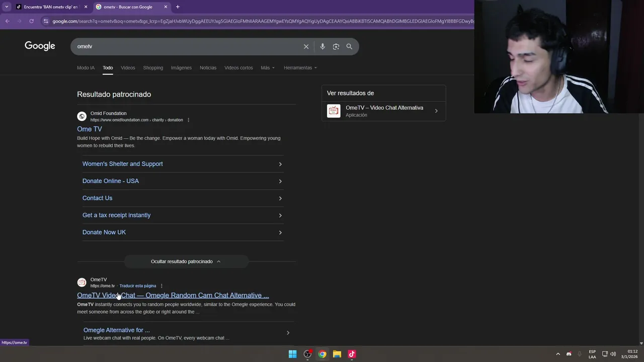Open the 'Contact Us' sitelink
The image size is (644, 362).
(x=98, y=198)
